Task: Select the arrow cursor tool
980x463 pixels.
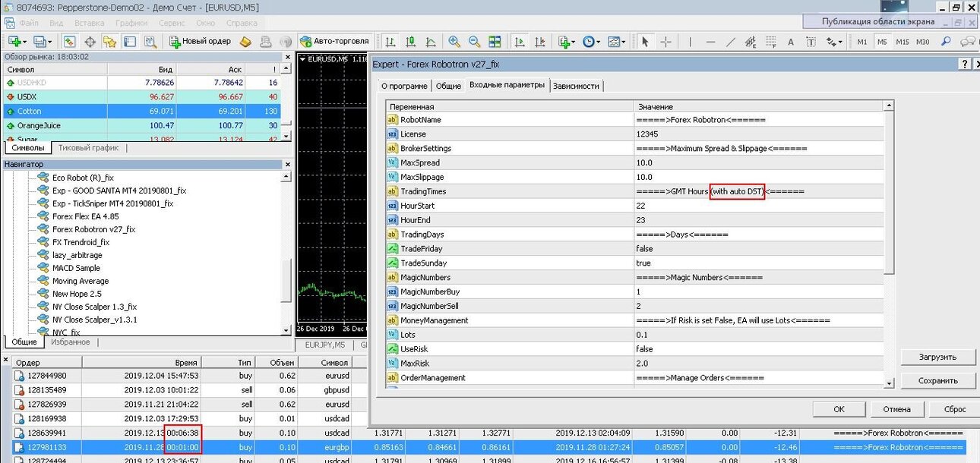Action: click(x=645, y=42)
